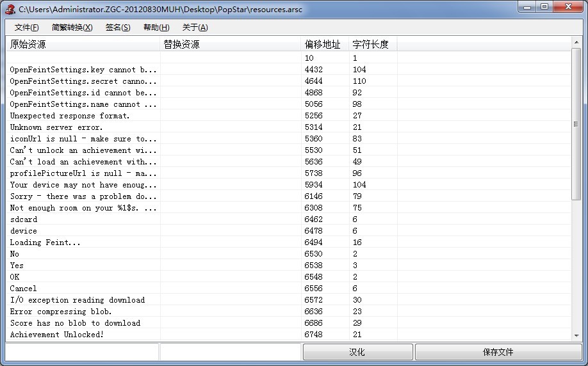Viewport: 588px width, 366px height.
Task: Open the 签名(S) menu
Action: pos(118,28)
